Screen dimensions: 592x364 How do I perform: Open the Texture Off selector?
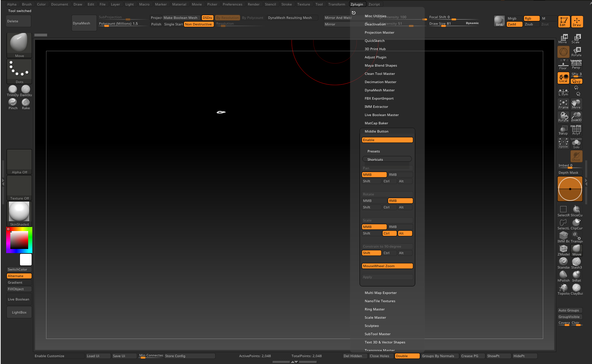click(x=19, y=188)
